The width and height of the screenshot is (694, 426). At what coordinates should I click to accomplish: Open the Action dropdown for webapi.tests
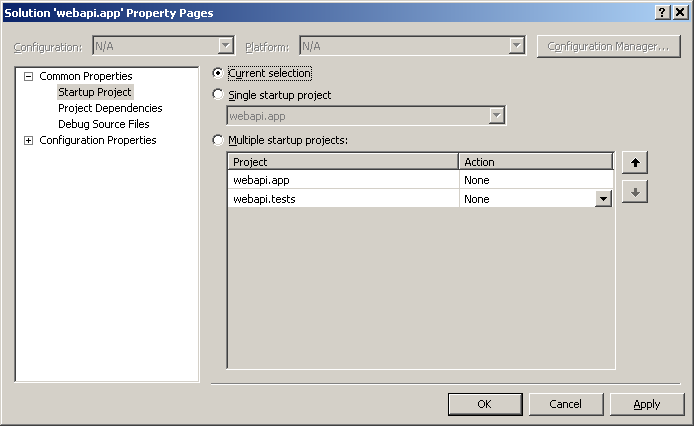[603, 199]
